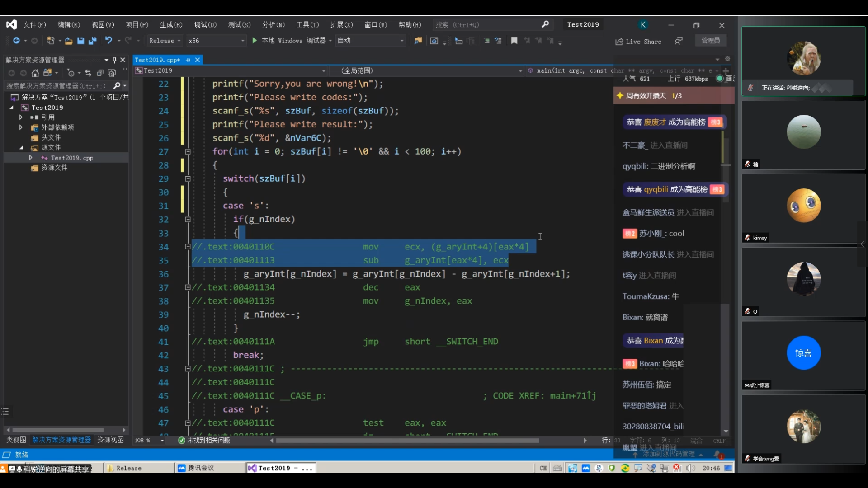Screen dimensions: 868x488
Task: Click Solution Explorer pending changes filter icon
Action: tap(71, 73)
